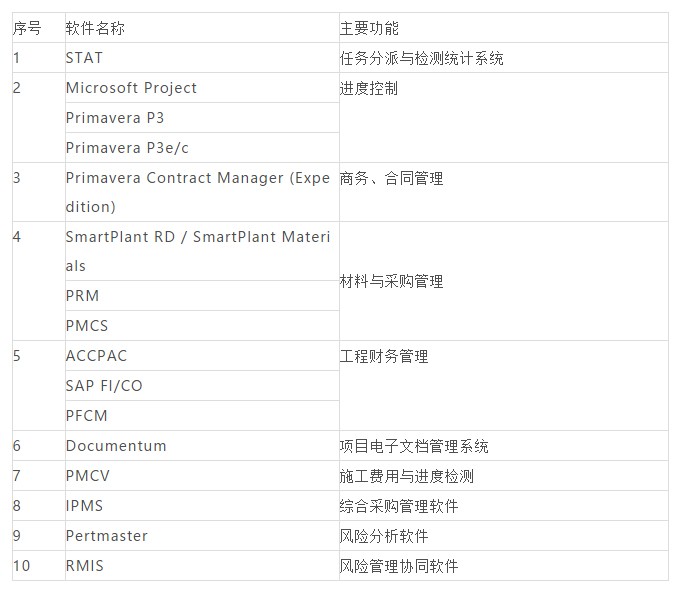680x600 pixels.
Task: Click the Primavera P3 entry
Action: tap(202, 118)
